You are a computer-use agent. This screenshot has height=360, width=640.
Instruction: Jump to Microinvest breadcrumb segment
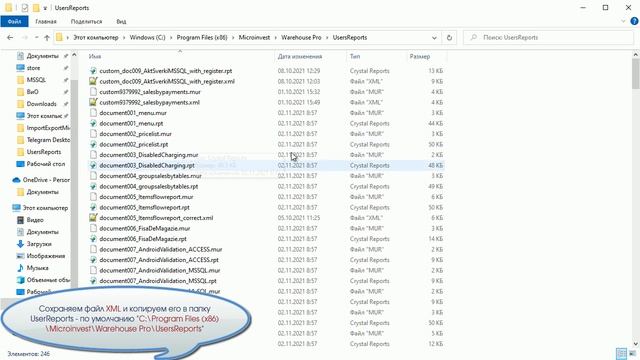pyautogui.click(x=254, y=38)
